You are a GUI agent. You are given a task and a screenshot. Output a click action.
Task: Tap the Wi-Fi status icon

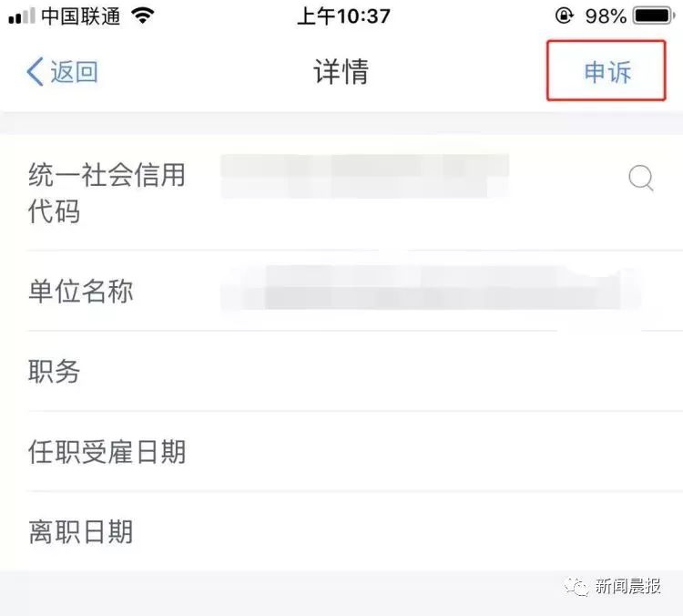pos(142,16)
